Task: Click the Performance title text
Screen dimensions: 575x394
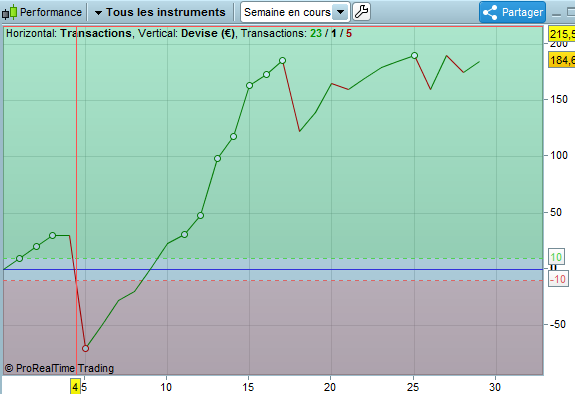Action: (x=51, y=12)
